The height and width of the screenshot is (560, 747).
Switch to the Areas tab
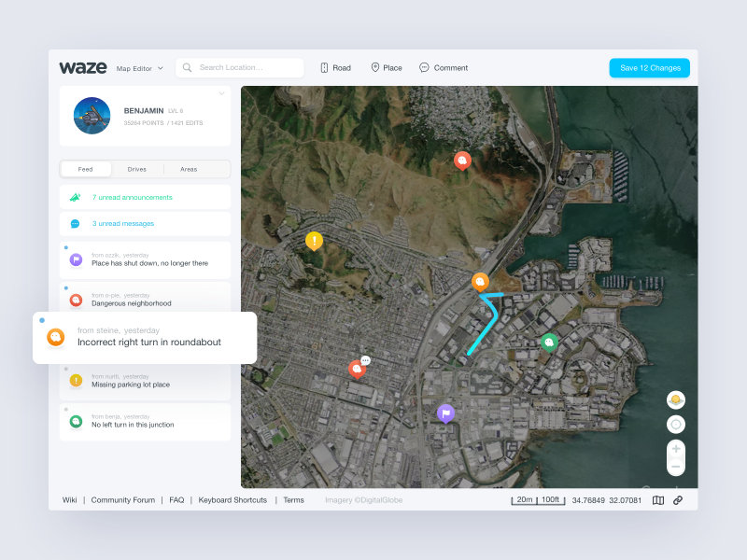click(189, 169)
